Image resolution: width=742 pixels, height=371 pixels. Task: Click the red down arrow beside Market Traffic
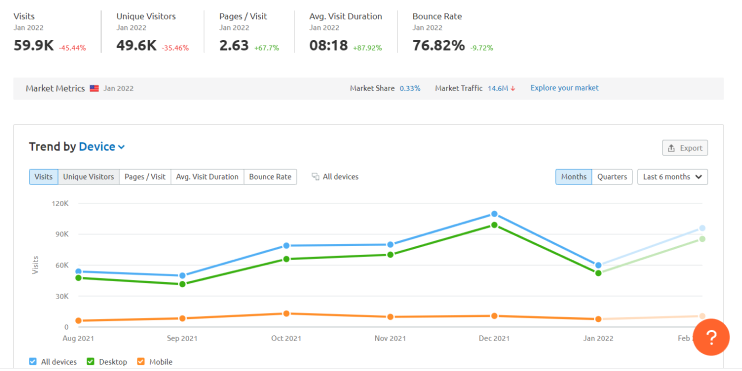[513, 88]
